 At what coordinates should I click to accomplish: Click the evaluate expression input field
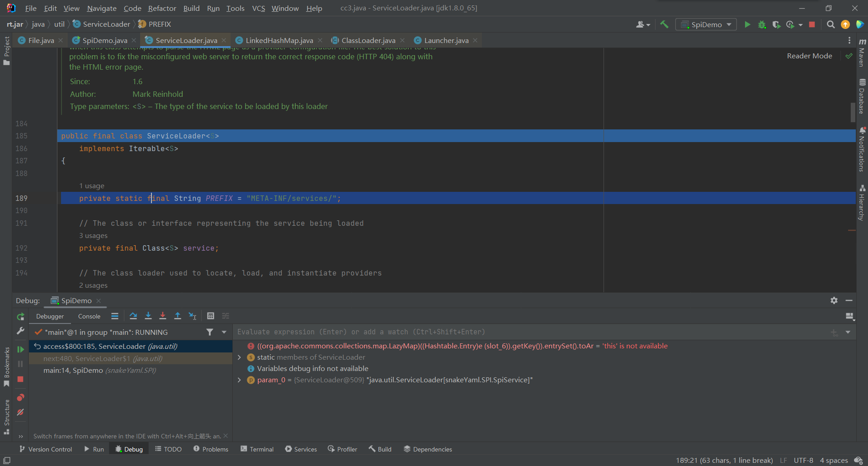(531, 332)
